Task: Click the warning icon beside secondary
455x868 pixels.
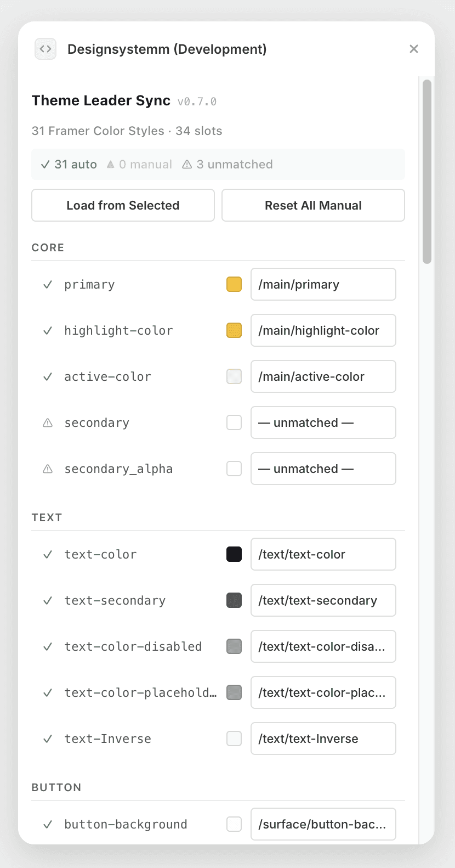Action: [48, 422]
